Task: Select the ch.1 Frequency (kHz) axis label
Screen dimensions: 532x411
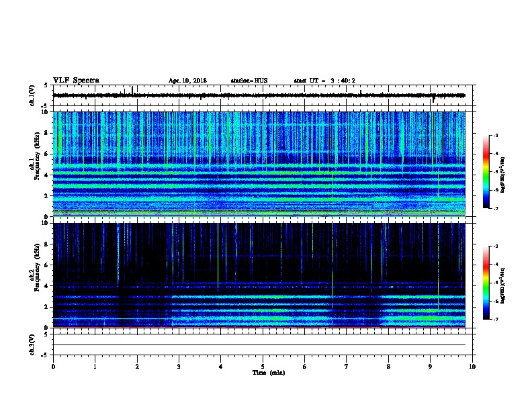Action: (x=34, y=156)
